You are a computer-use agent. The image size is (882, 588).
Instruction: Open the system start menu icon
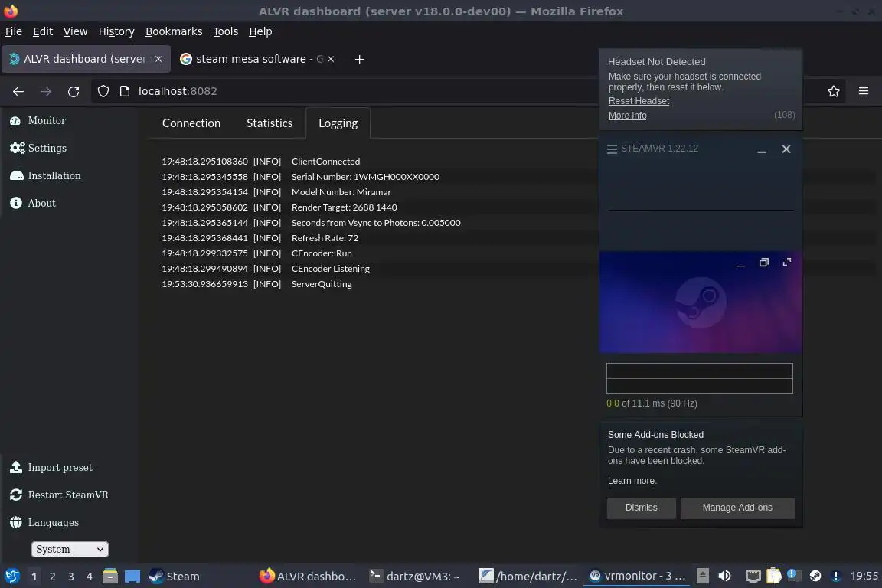pos(11,577)
